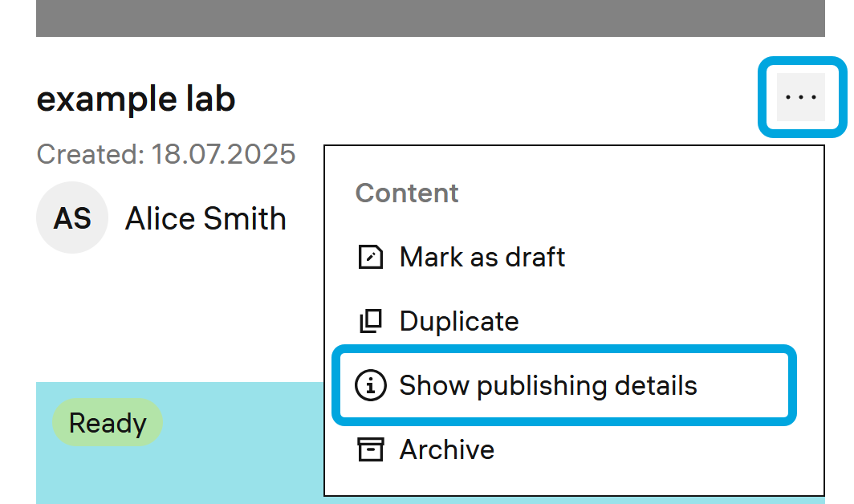Choose the "Archive" menu label
The image size is (854, 504).
click(446, 449)
